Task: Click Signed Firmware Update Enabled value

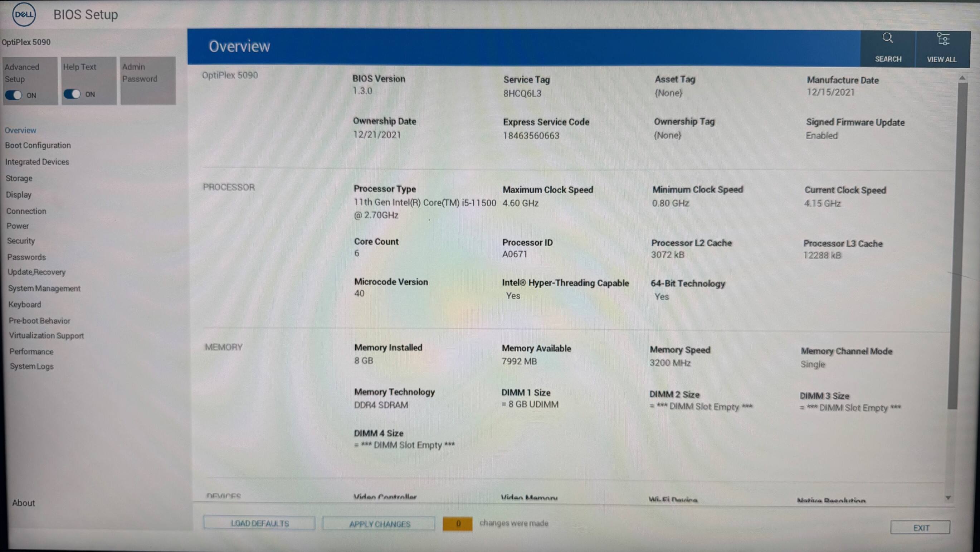Action: [x=822, y=136]
